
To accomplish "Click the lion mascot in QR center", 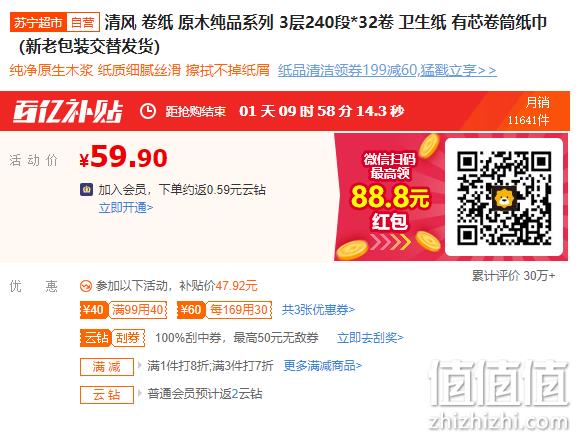I will [503, 197].
